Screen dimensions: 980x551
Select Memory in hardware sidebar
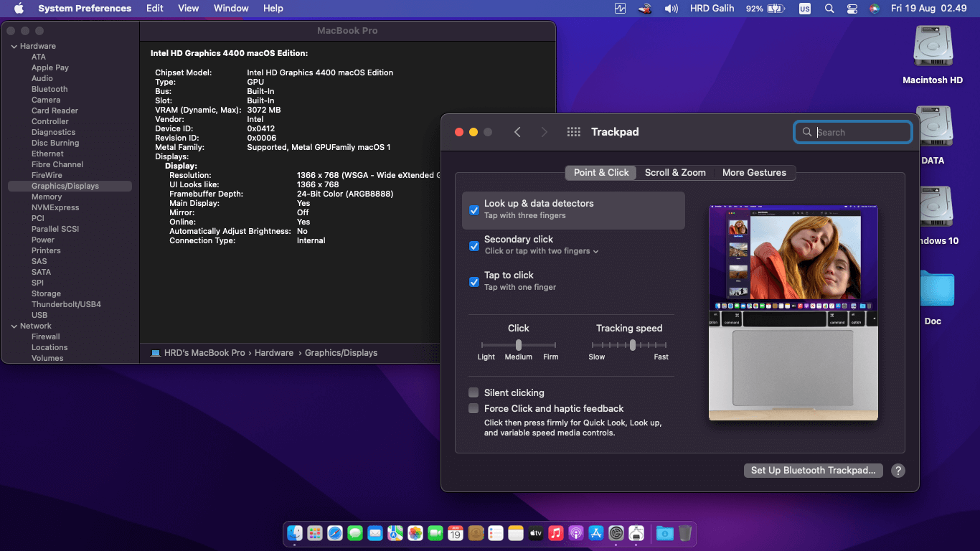pos(47,197)
